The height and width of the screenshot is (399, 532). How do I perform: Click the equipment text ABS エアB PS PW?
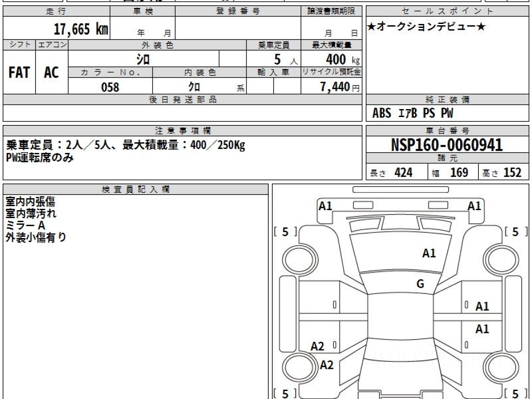pyautogui.click(x=413, y=113)
